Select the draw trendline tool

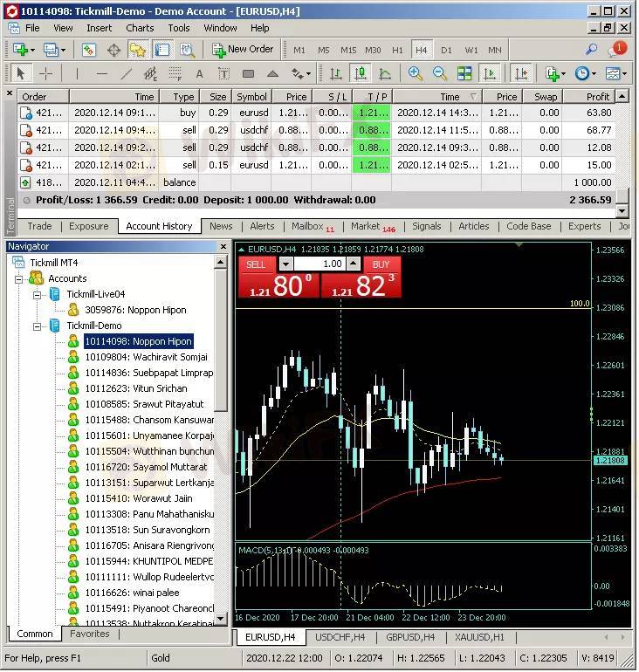(127, 74)
